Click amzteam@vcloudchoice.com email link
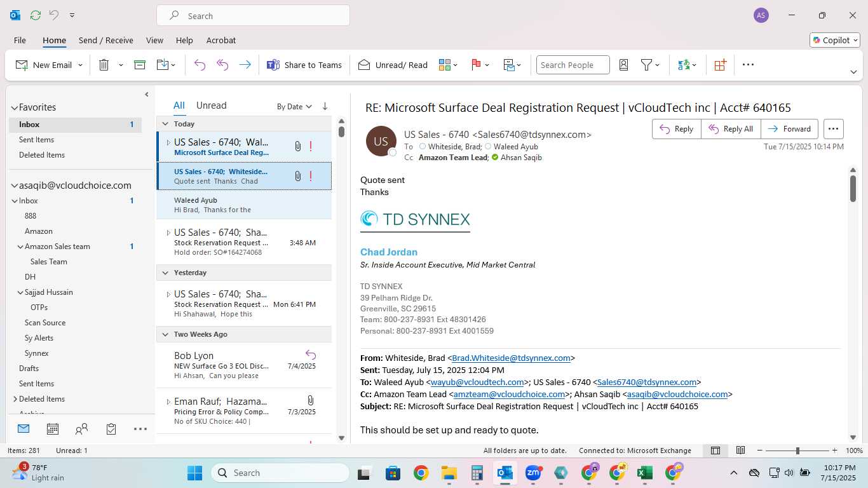Viewport: 868px width, 488px height. click(509, 394)
